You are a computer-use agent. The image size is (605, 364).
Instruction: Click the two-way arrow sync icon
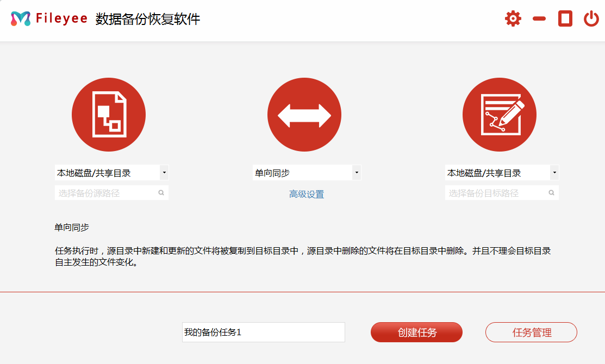coord(304,114)
